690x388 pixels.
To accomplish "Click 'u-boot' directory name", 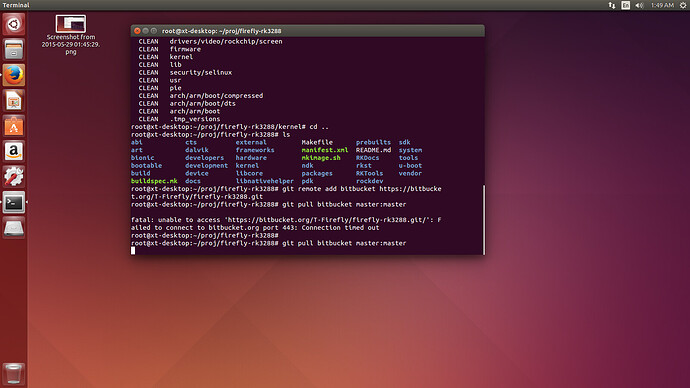I will click(410, 165).
